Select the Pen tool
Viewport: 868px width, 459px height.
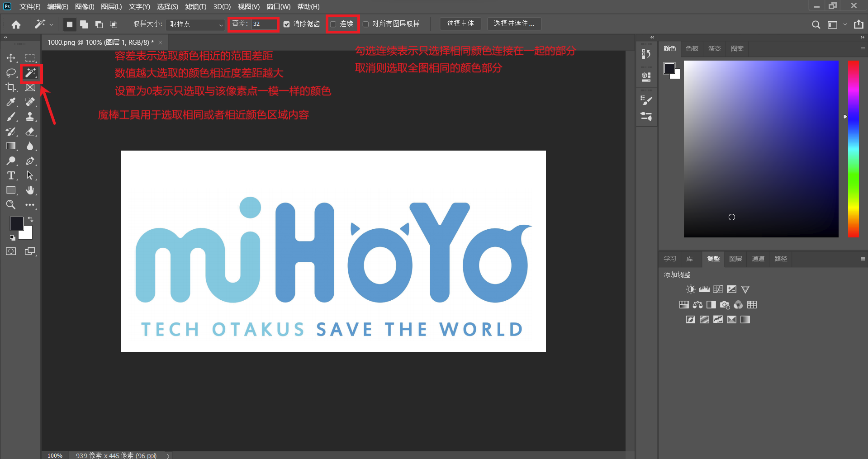tap(30, 161)
